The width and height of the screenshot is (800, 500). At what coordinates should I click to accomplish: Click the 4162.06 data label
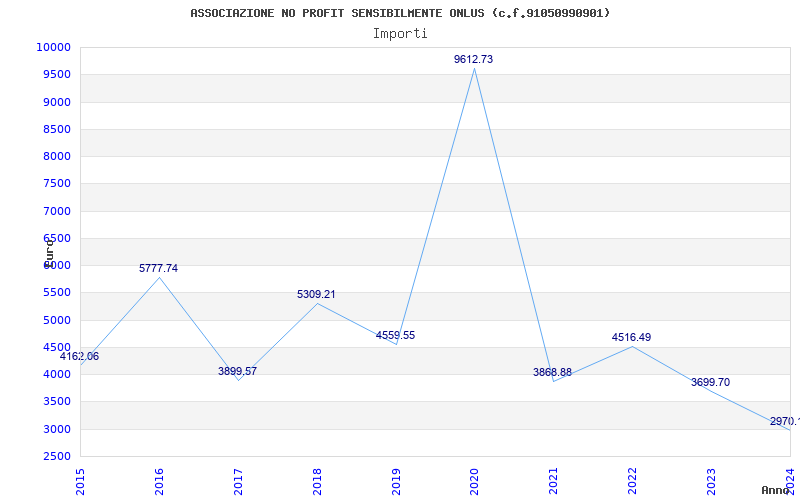[x=80, y=357]
